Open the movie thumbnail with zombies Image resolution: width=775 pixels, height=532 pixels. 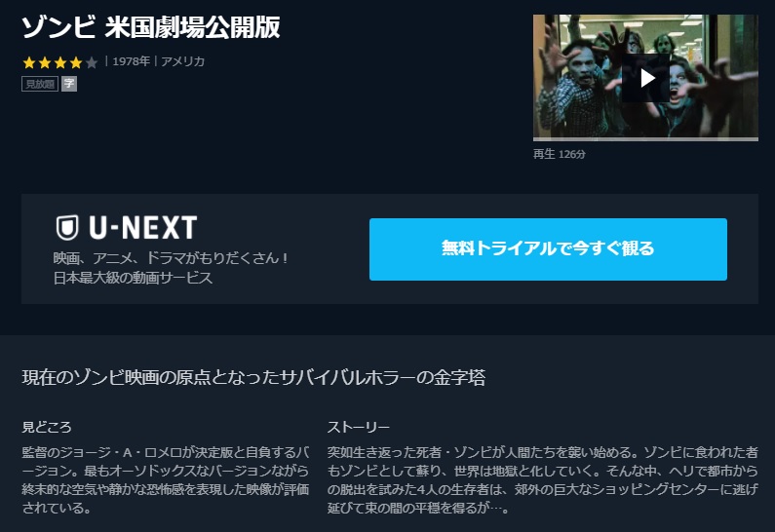tap(645, 77)
